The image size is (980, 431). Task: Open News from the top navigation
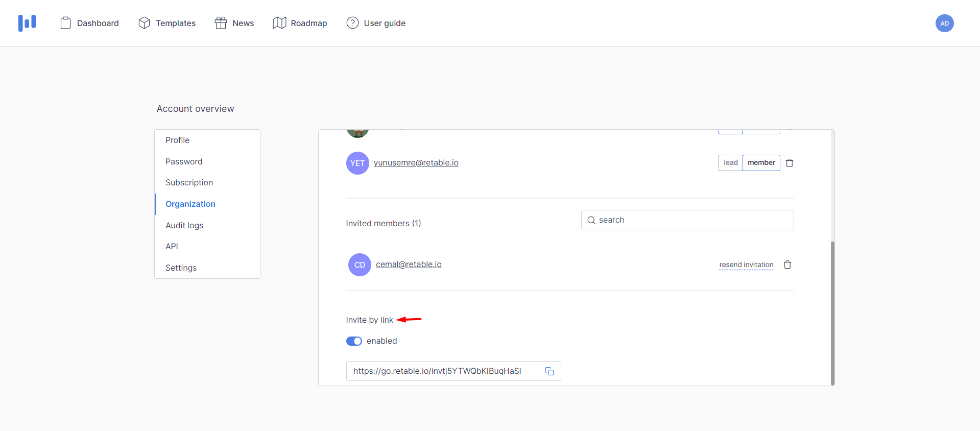[x=234, y=23]
